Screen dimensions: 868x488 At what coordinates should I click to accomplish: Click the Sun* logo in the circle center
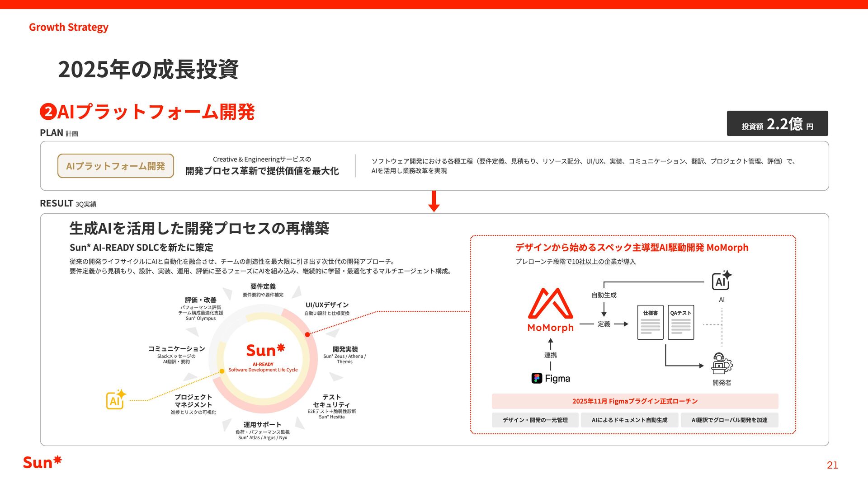[x=265, y=350]
